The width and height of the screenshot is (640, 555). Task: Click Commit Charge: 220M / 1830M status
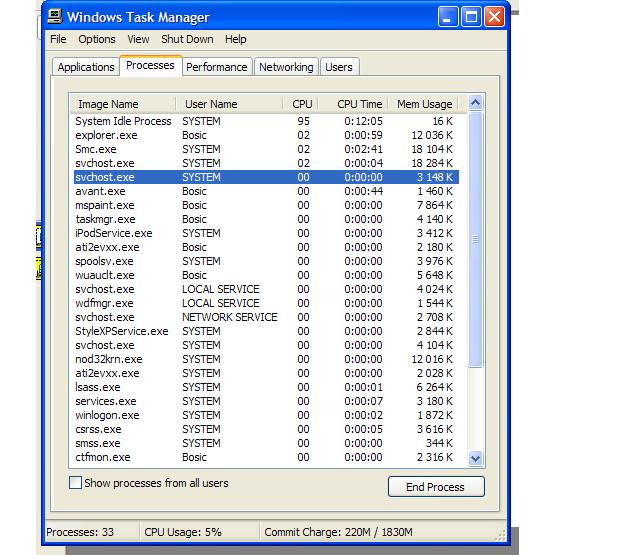(x=338, y=532)
